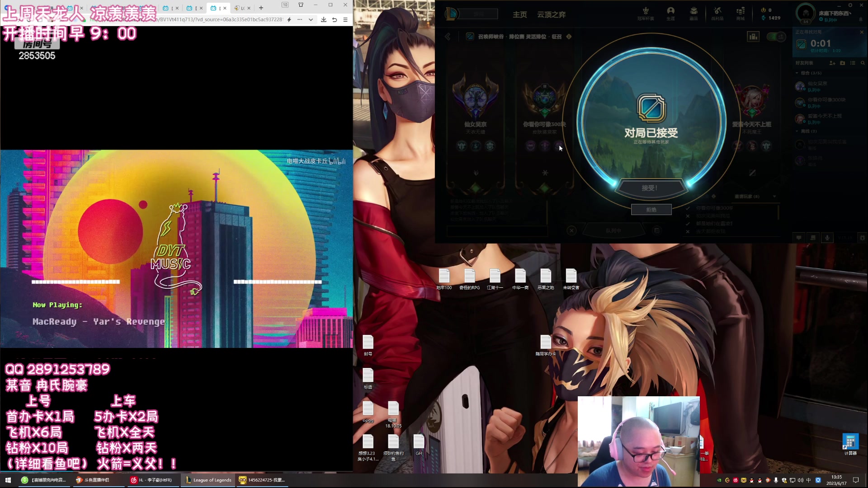
Task: Open a new browser tab
Action: tap(261, 8)
